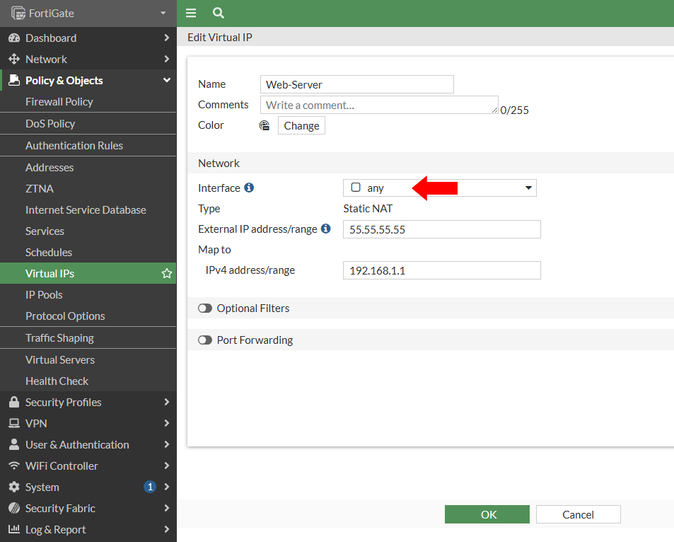This screenshot has height=542, width=674.
Task: Click the hamburger menu icon in top bar
Action: pos(191,13)
